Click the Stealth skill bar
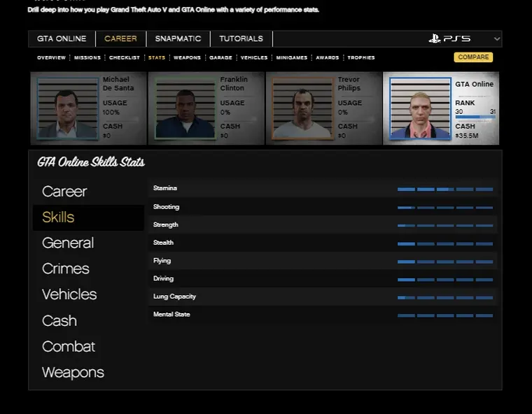The height and width of the screenshot is (414, 532). [445, 244]
